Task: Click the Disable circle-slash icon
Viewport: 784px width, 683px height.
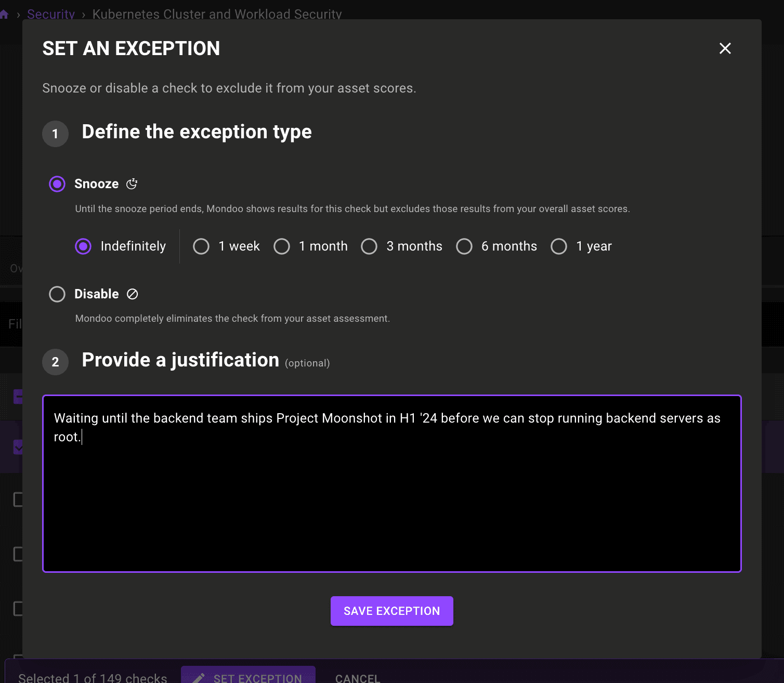Action: pos(133,294)
